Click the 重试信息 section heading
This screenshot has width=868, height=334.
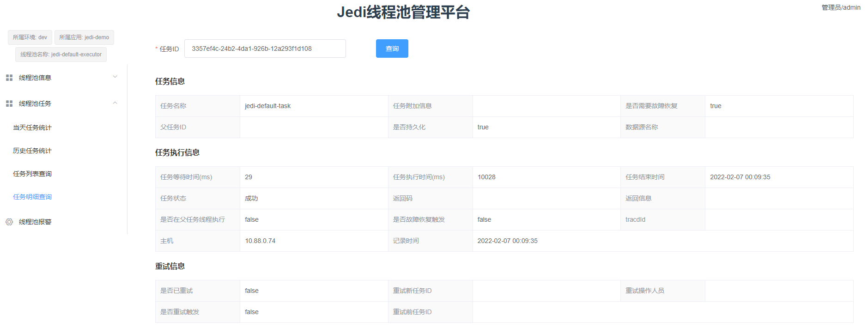click(170, 266)
